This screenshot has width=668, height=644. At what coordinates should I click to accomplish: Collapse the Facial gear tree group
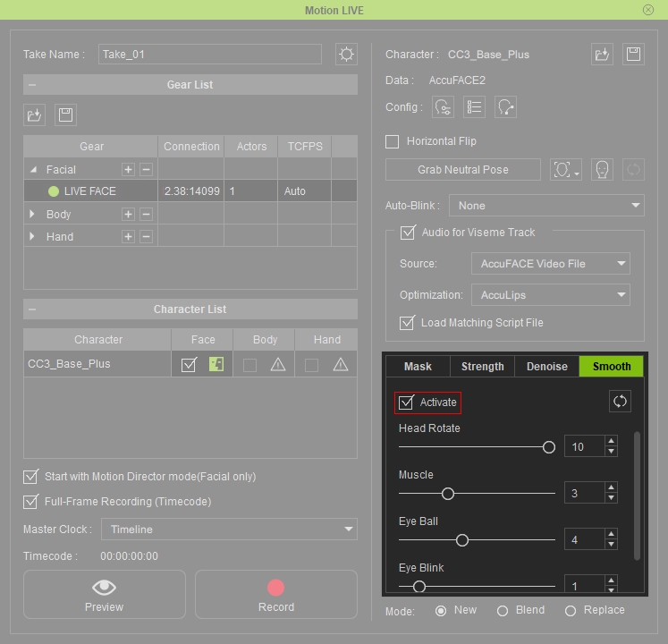click(33, 170)
